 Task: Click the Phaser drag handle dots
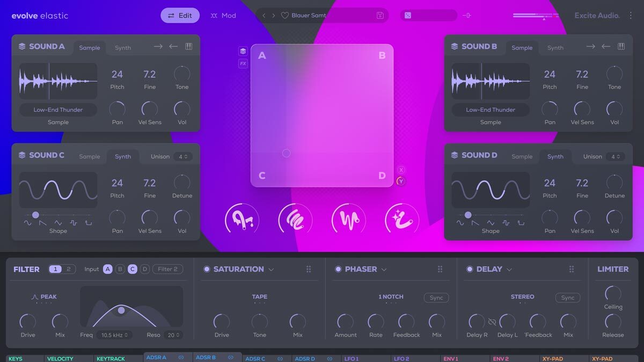440,269
